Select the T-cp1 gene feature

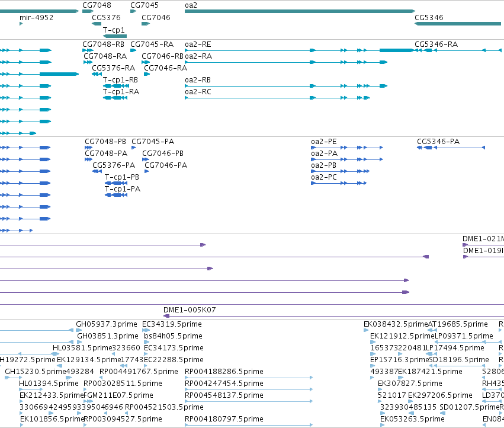pos(115,36)
